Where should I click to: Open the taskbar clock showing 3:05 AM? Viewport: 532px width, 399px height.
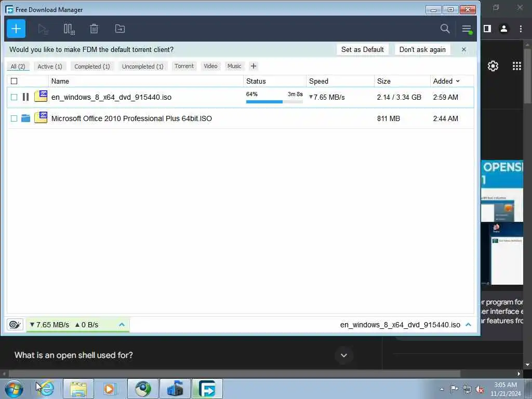[506, 389]
